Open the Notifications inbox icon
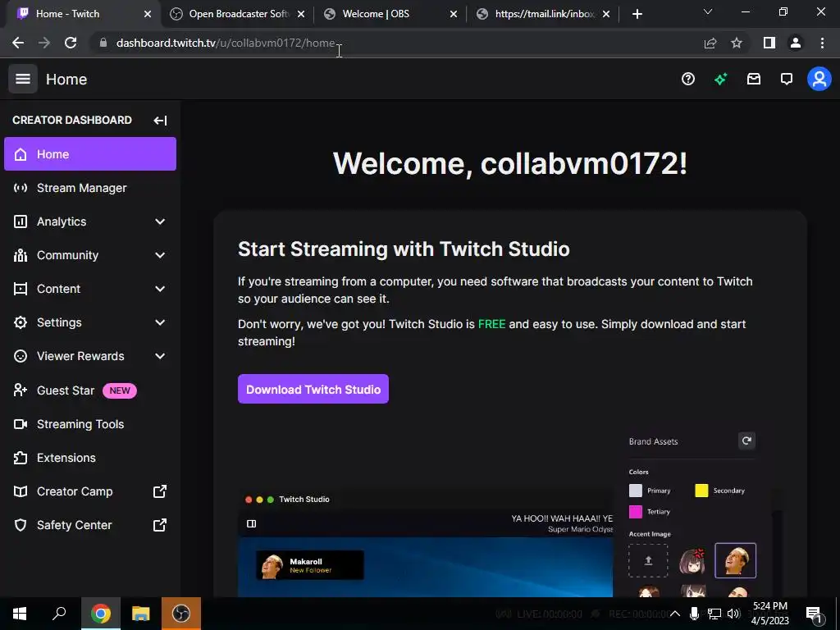The width and height of the screenshot is (840, 630). pos(754,80)
